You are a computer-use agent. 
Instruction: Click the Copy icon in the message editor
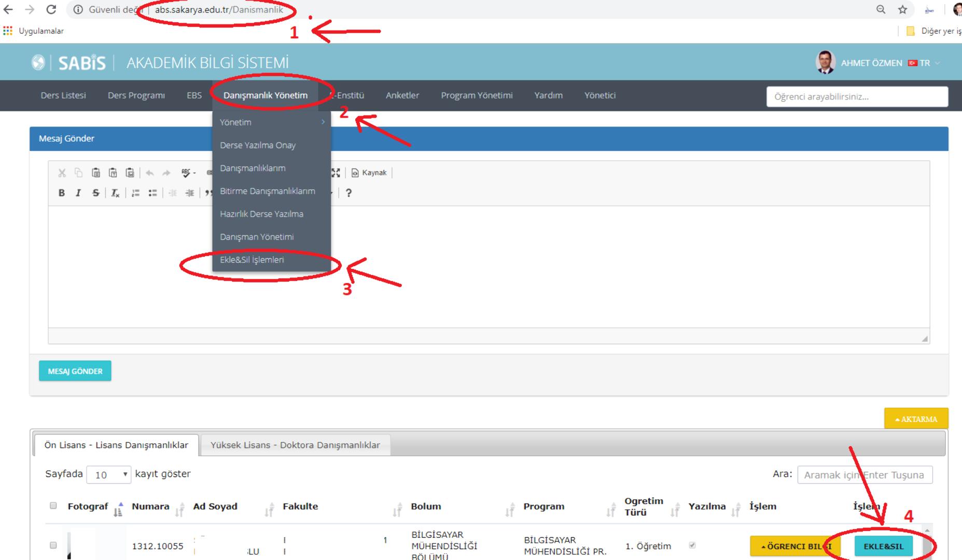[x=79, y=173]
